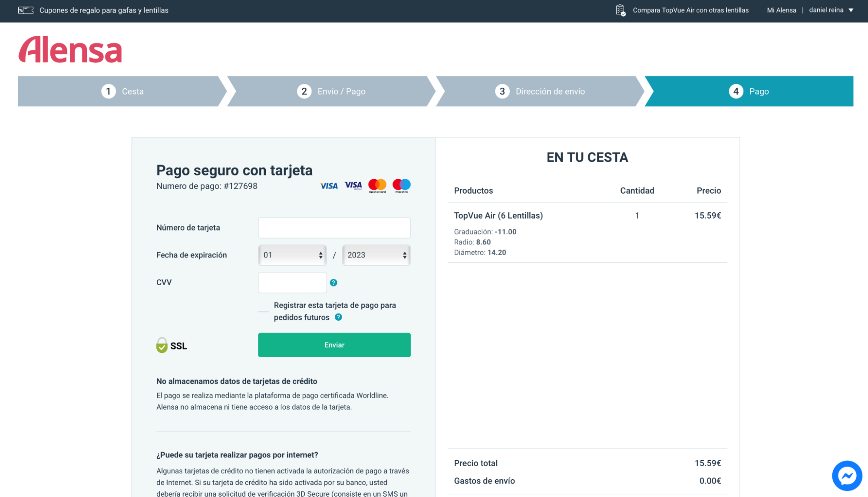Click the first Visa card logo
Image resolution: width=868 pixels, height=497 pixels.
329,186
